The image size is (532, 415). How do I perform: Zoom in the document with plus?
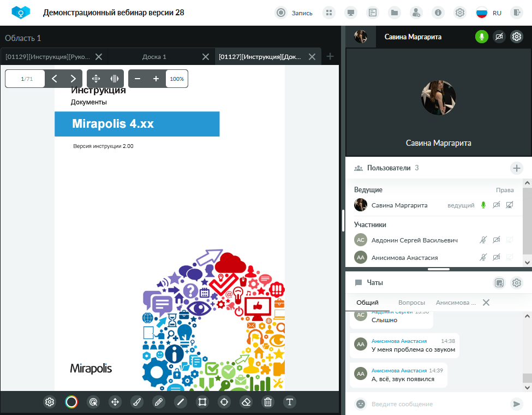pos(156,79)
